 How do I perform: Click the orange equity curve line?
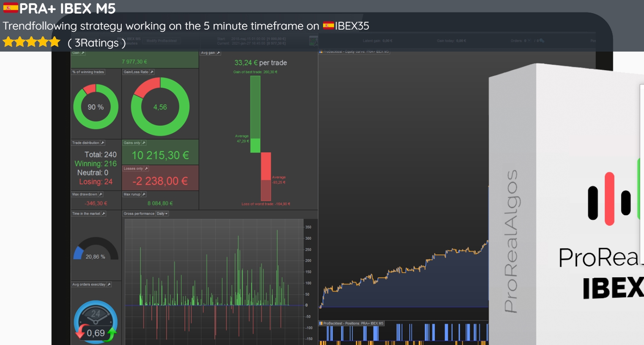tap(404, 269)
